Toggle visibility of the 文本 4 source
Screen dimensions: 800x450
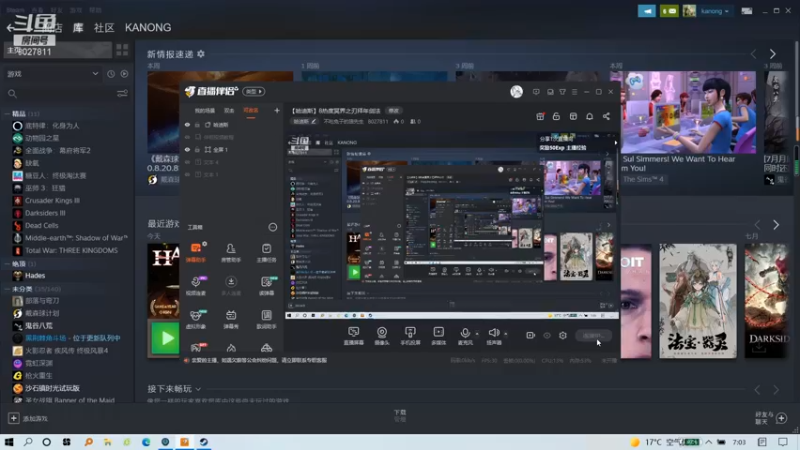(x=187, y=162)
